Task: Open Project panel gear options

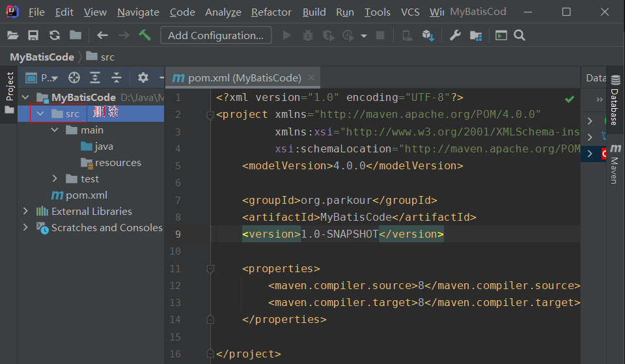Action: pos(143,77)
